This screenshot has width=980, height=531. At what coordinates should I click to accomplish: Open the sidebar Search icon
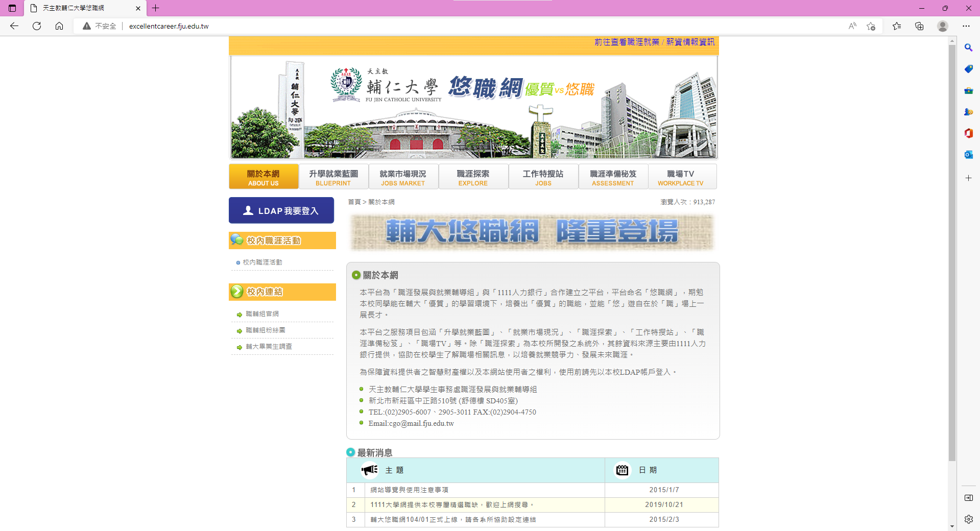(968, 47)
